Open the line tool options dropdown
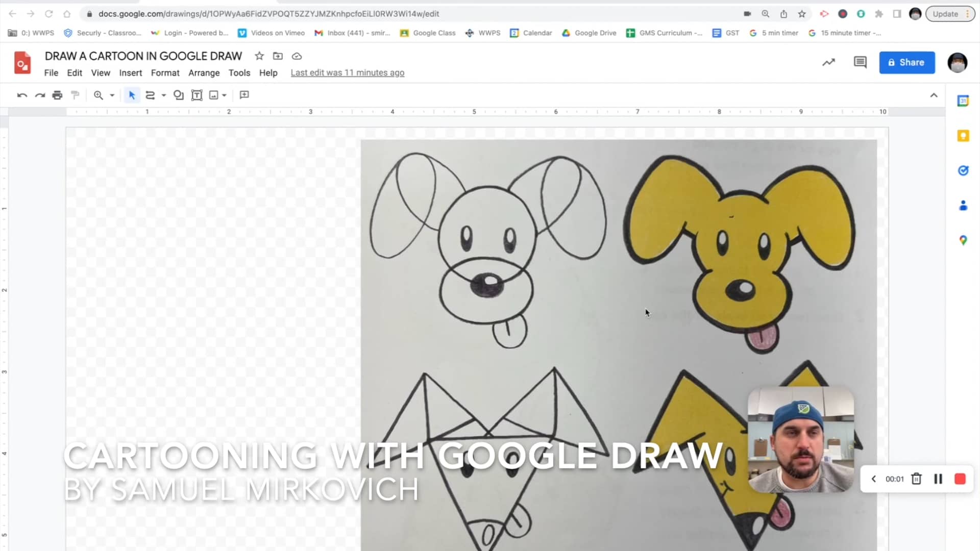 tap(162, 95)
